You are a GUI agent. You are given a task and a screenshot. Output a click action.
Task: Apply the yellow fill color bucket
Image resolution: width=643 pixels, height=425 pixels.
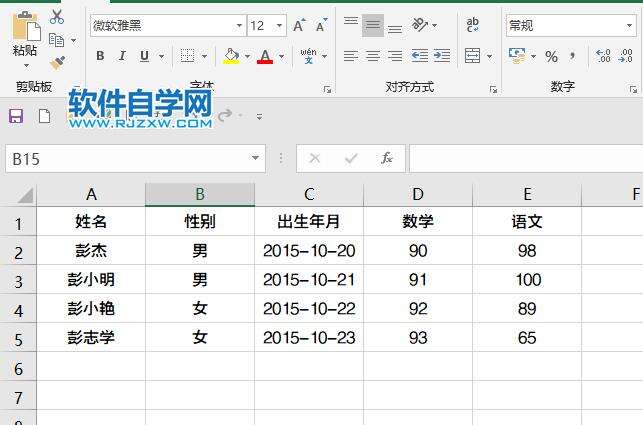point(231,56)
